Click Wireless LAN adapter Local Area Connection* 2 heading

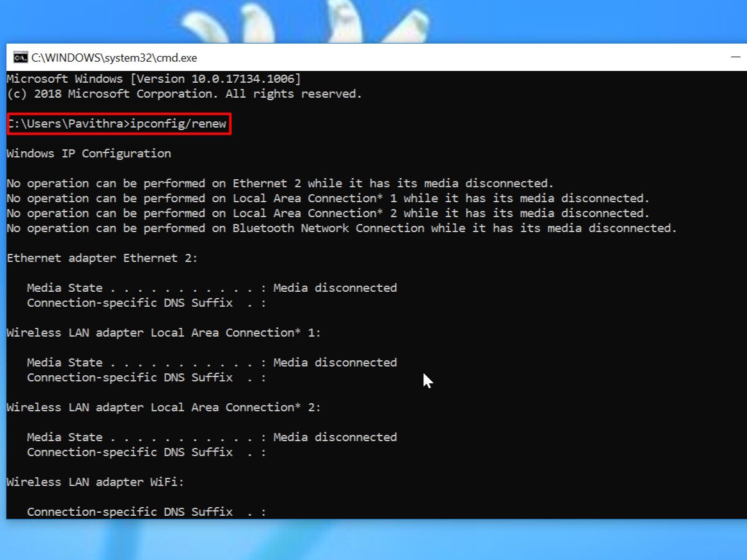point(164,408)
